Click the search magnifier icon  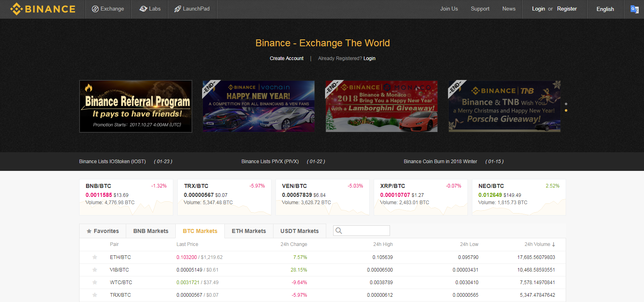point(339,231)
